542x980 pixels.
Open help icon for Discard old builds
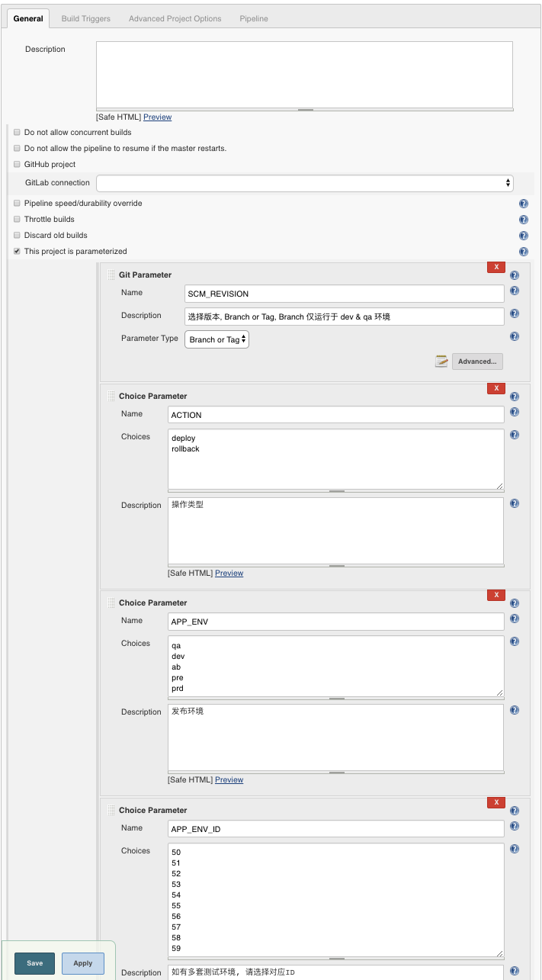click(524, 236)
